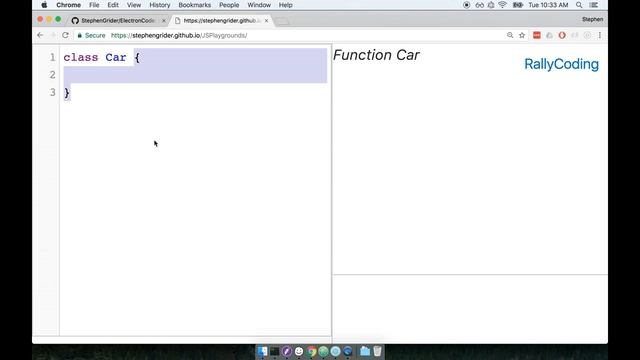Open the white smiley face Dock app
Viewport: 640px width, 360px height.
point(299,351)
